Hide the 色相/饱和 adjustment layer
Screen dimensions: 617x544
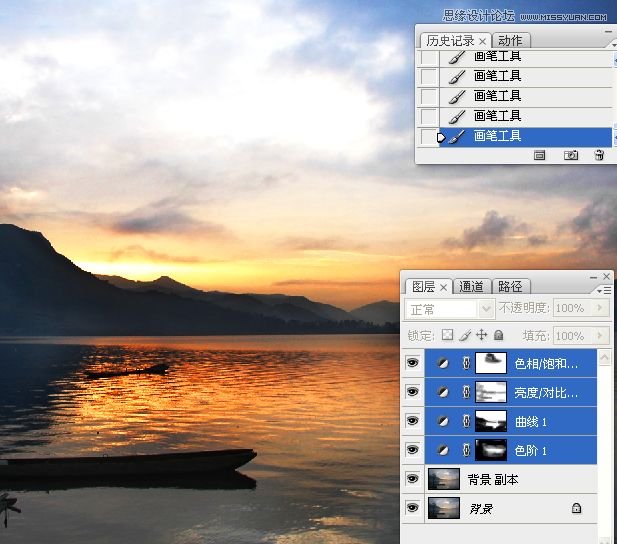tap(412, 362)
